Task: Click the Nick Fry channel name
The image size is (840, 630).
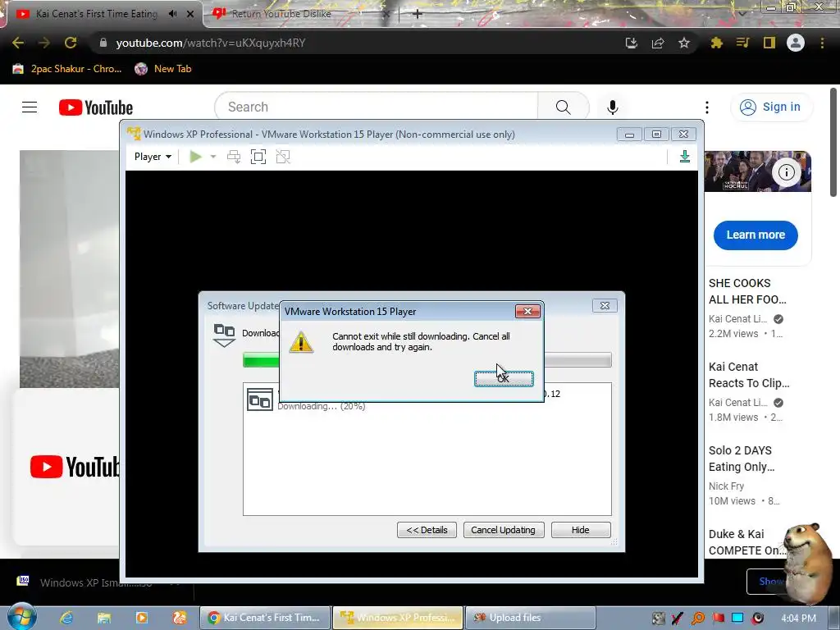Action: point(726,486)
